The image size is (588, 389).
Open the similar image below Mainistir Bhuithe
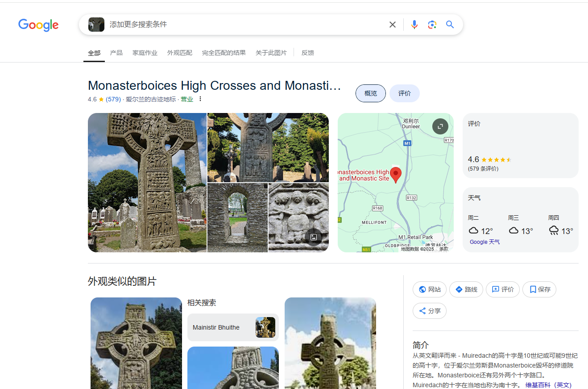click(x=233, y=368)
